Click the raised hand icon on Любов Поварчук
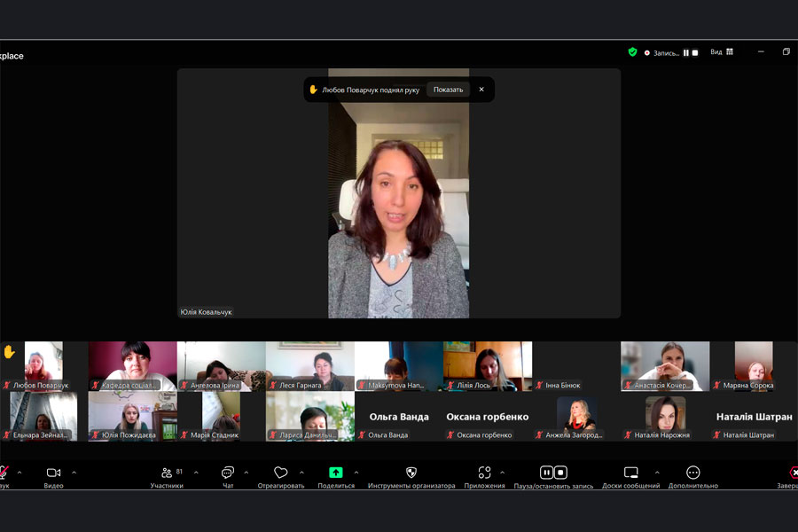Screen dimensions: 798x532 tap(9, 352)
